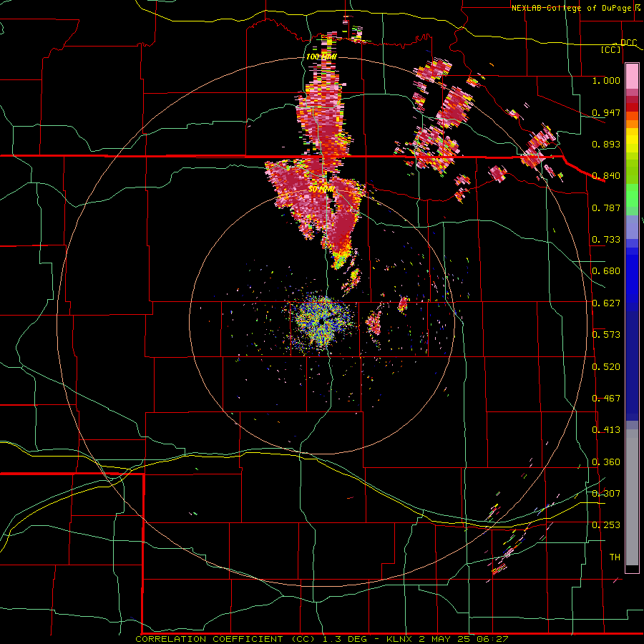This screenshot has width=644, height=644.
Task: Click the 0.787 scale value
Action: point(606,208)
